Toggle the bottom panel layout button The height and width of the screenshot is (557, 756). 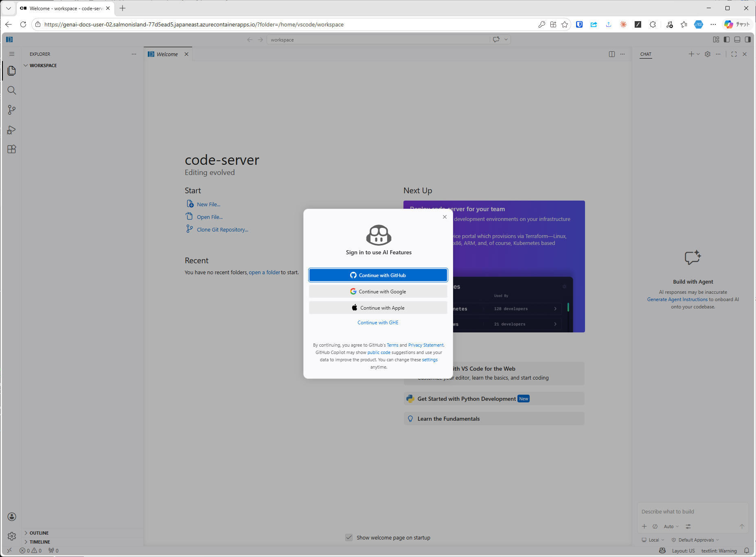pyautogui.click(x=737, y=39)
